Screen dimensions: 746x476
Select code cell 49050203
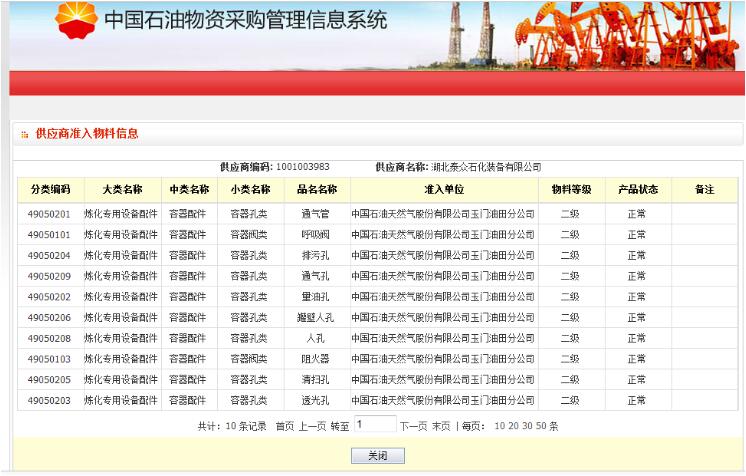pyautogui.click(x=49, y=400)
